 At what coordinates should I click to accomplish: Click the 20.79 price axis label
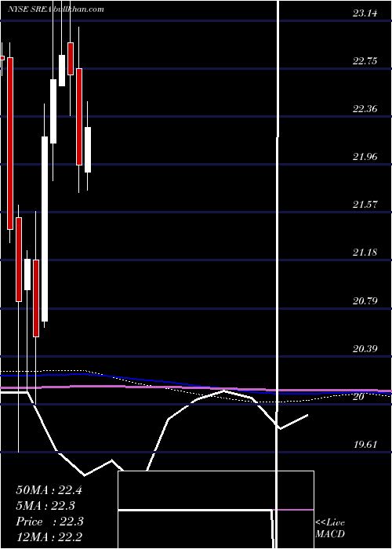point(365,300)
